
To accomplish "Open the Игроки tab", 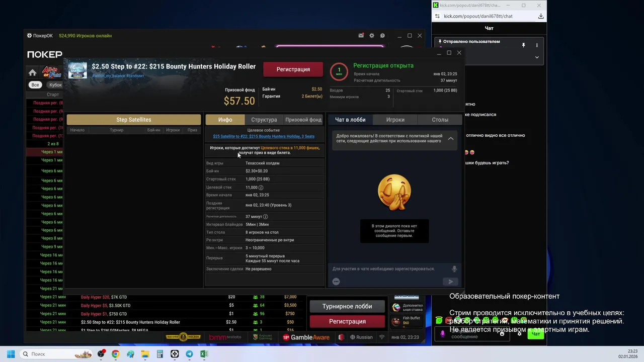I will [395, 120].
